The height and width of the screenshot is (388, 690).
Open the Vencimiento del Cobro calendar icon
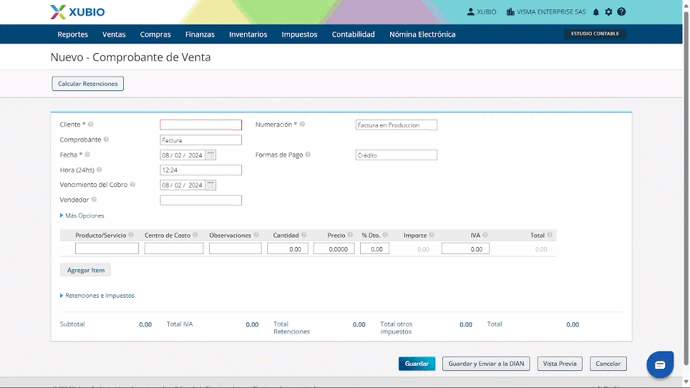[211, 185]
